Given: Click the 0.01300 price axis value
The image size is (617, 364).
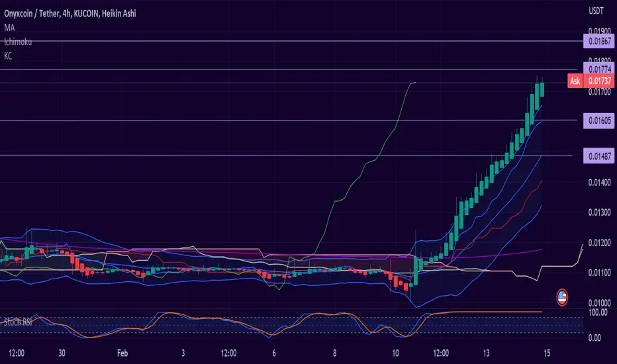Looking at the screenshot, I should click(x=600, y=212).
